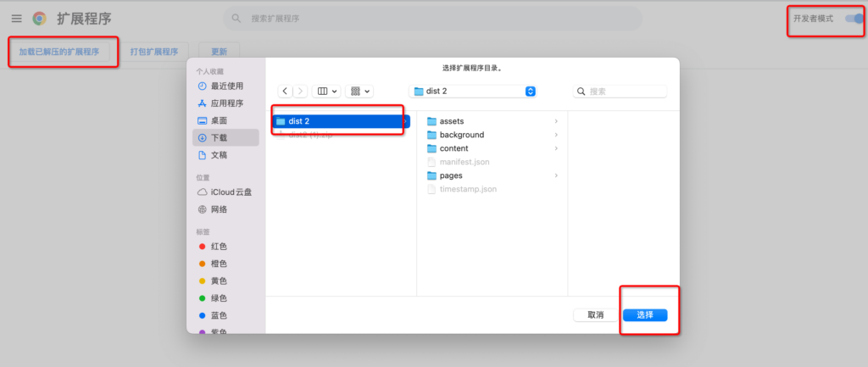Select Applications in the sidebar

[x=226, y=103]
